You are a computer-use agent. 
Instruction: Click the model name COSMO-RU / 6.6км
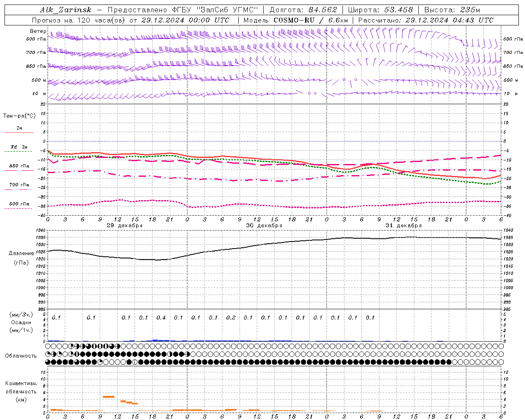click(x=310, y=20)
